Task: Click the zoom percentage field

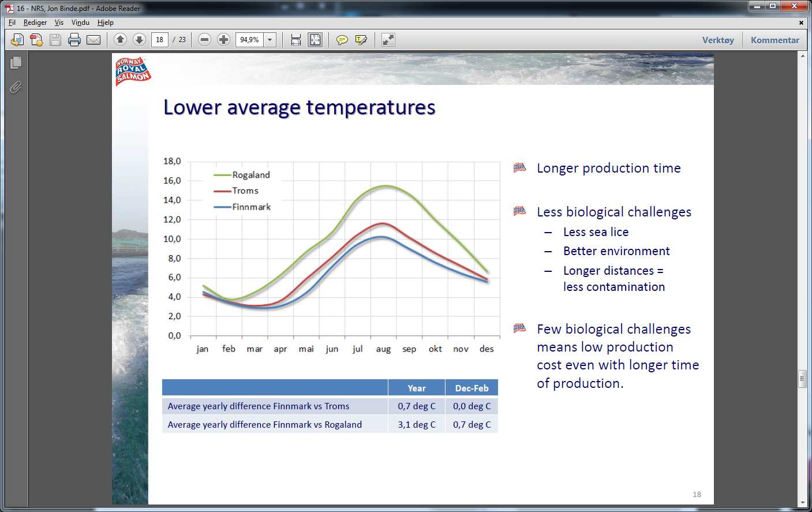Action: [250, 40]
